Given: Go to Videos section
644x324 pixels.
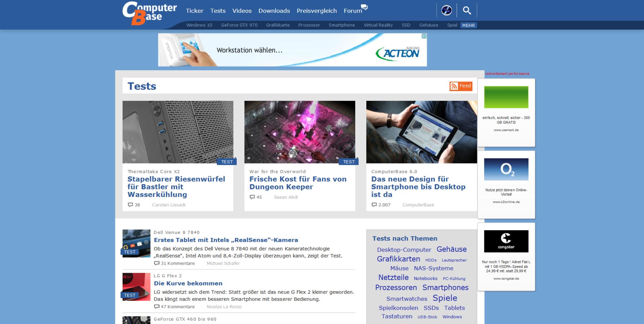Looking at the screenshot, I should point(242,11).
